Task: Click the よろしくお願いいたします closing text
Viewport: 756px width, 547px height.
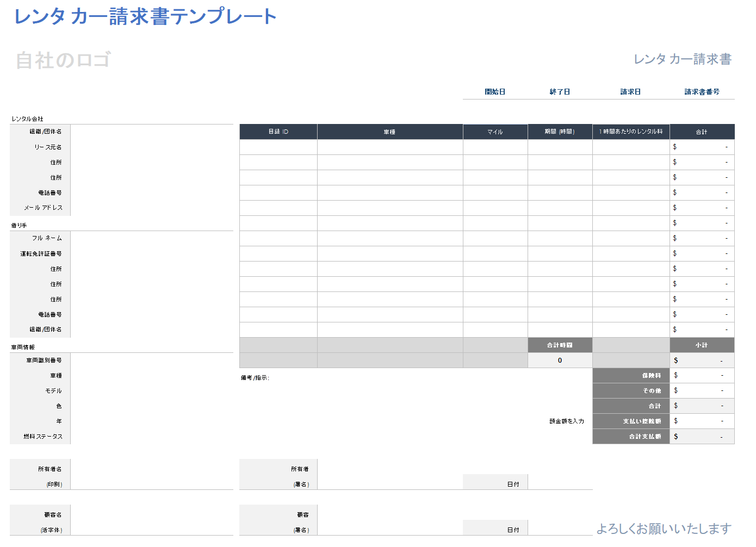Action: 664,529
